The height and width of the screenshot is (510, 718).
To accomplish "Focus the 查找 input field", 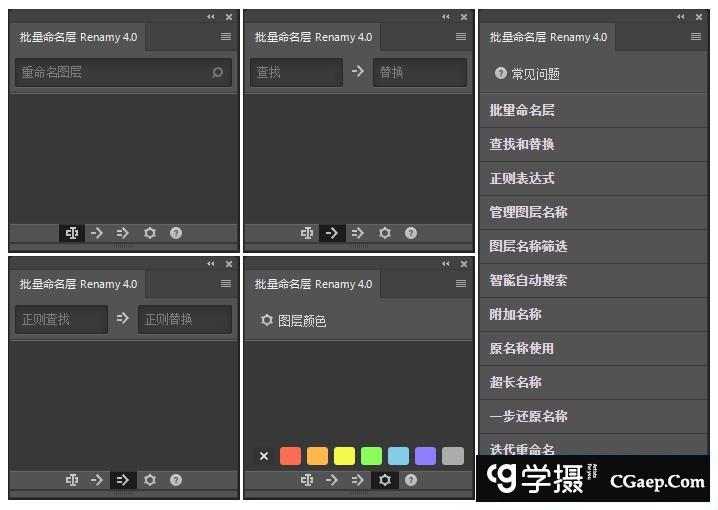I will coord(296,72).
